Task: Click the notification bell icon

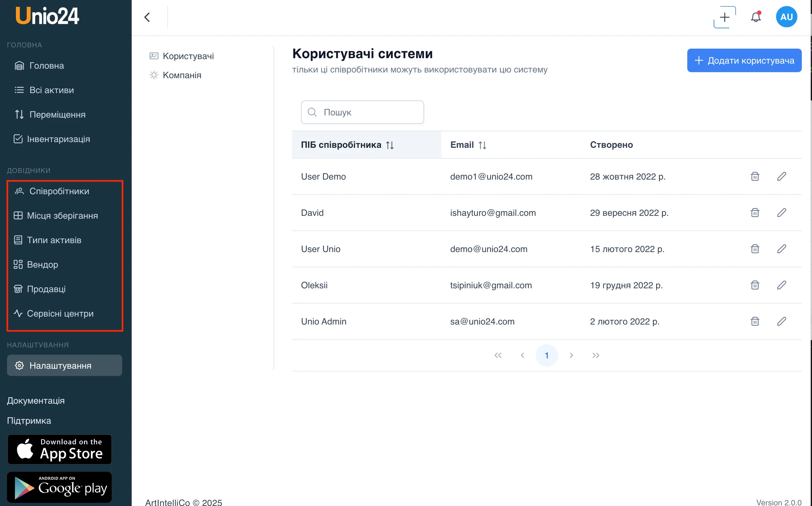Action: click(x=756, y=17)
